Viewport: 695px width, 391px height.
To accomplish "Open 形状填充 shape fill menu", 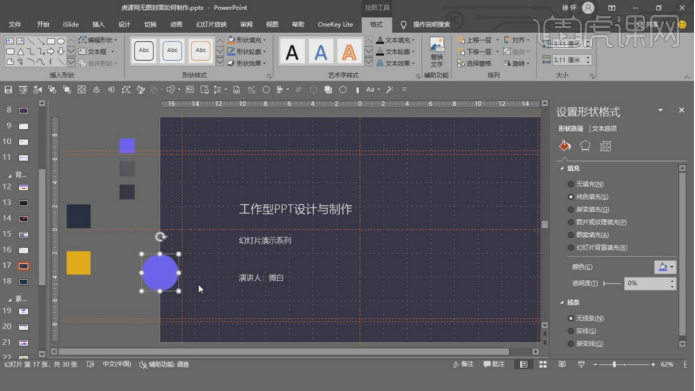I will pyautogui.click(x=247, y=40).
